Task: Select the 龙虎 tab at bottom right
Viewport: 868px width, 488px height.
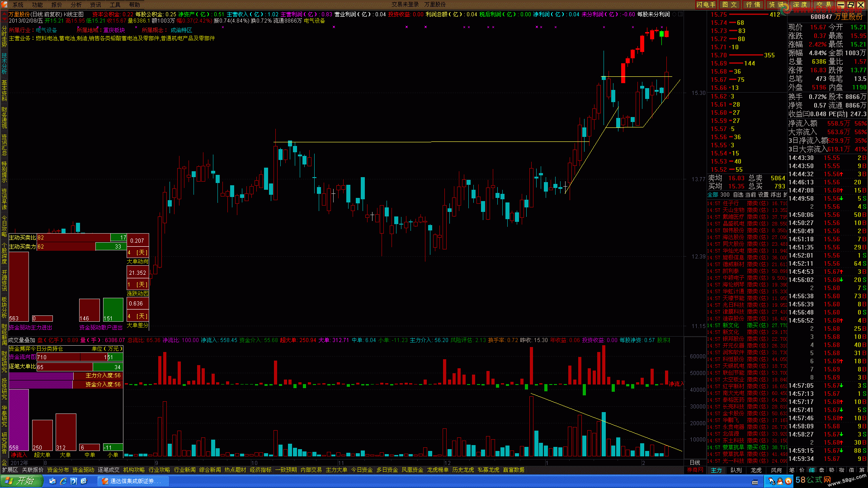Action: 756,470
